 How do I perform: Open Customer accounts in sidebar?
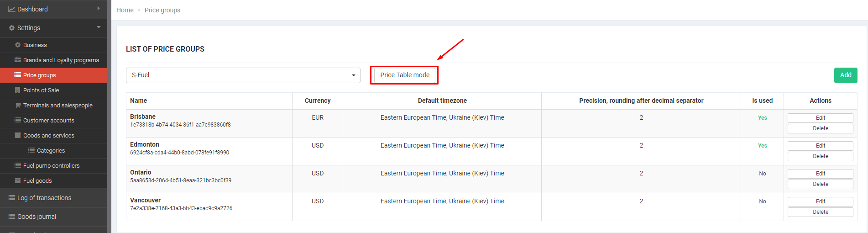tap(48, 120)
